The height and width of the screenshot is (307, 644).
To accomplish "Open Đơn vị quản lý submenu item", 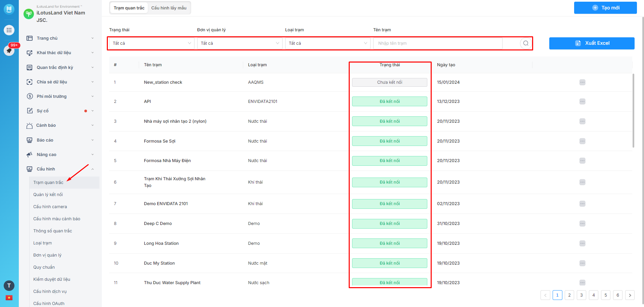I will pyautogui.click(x=47, y=255).
